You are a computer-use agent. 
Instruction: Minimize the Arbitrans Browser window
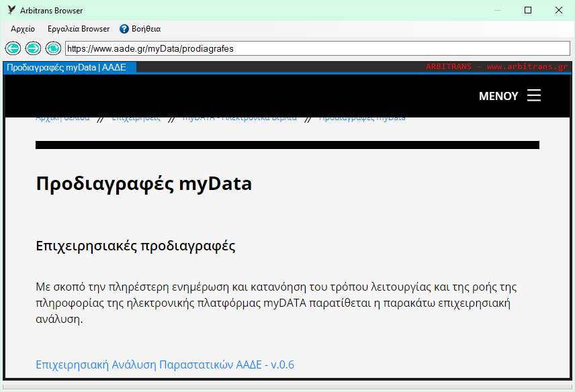[x=498, y=10]
